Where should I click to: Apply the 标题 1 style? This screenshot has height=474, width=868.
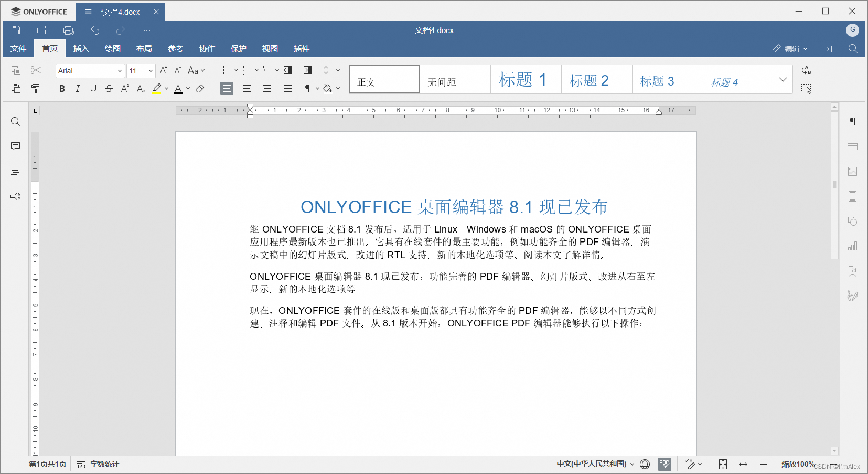(526, 80)
